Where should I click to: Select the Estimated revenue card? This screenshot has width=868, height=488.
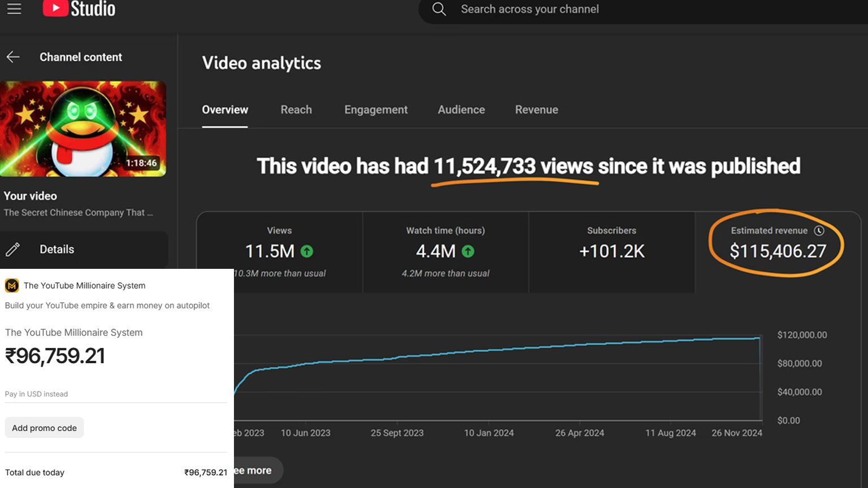tap(778, 252)
